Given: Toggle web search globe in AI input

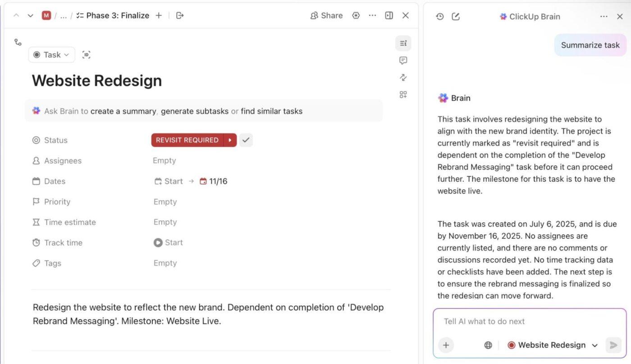Looking at the screenshot, I should click(x=488, y=345).
